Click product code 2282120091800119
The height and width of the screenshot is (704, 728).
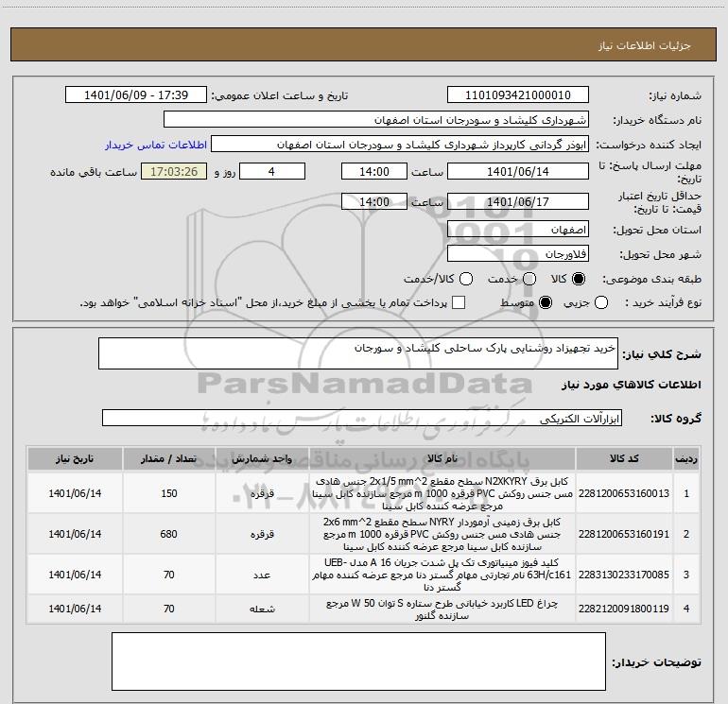624,609
